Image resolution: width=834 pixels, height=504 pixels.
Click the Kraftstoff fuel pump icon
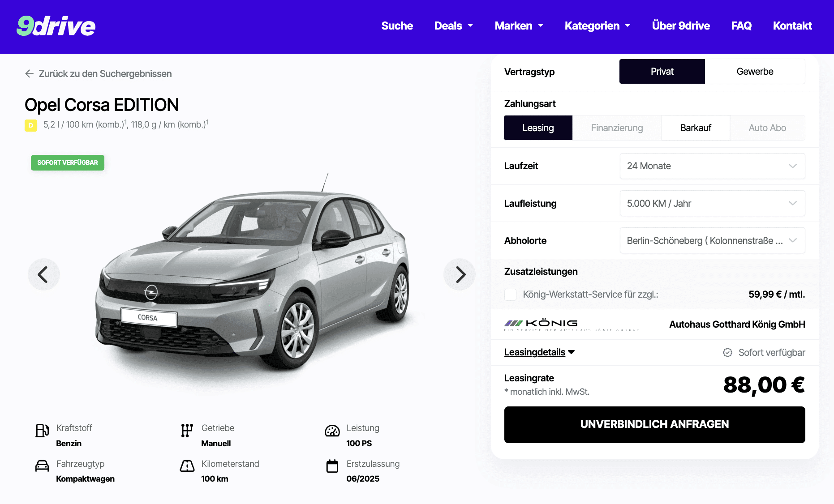[x=42, y=431]
